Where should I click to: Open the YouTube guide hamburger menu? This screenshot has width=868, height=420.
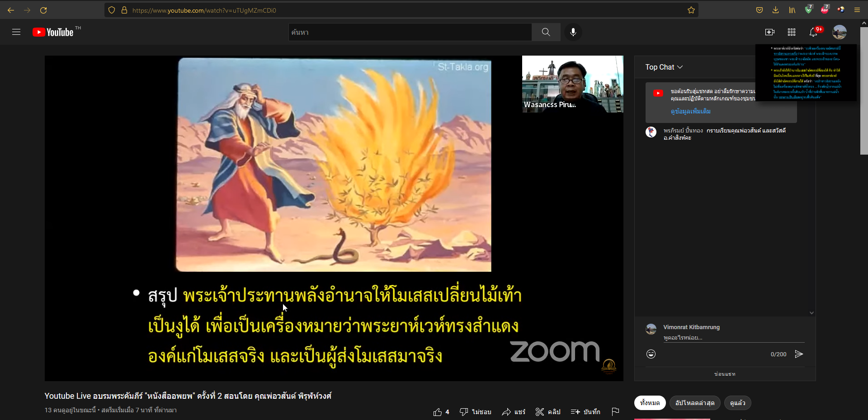pos(16,32)
